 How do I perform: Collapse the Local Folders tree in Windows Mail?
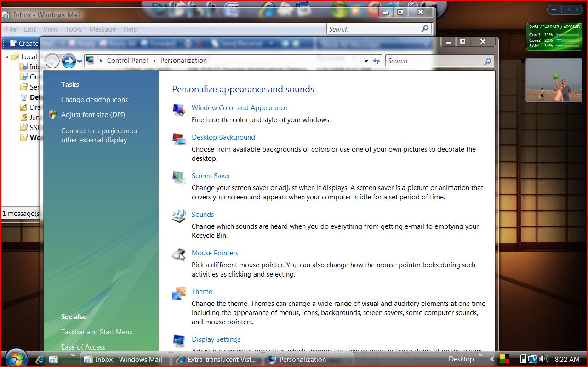tap(7, 57)
